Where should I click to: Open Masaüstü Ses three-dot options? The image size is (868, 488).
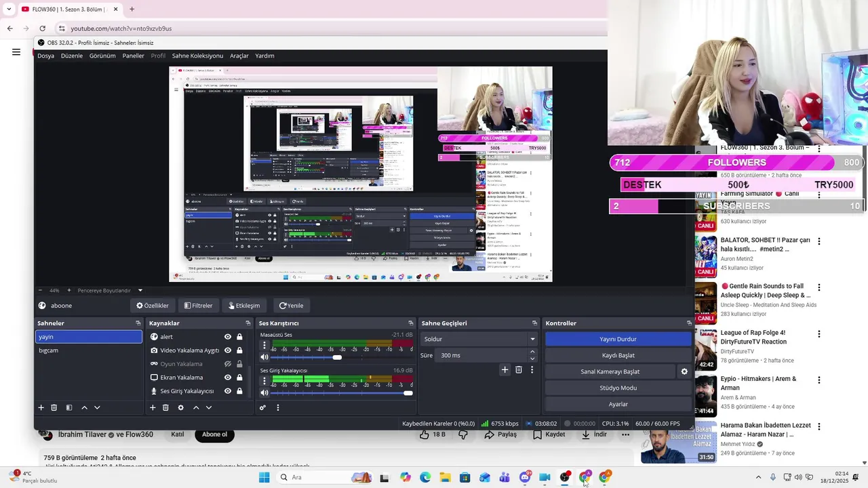click(264, 345)
